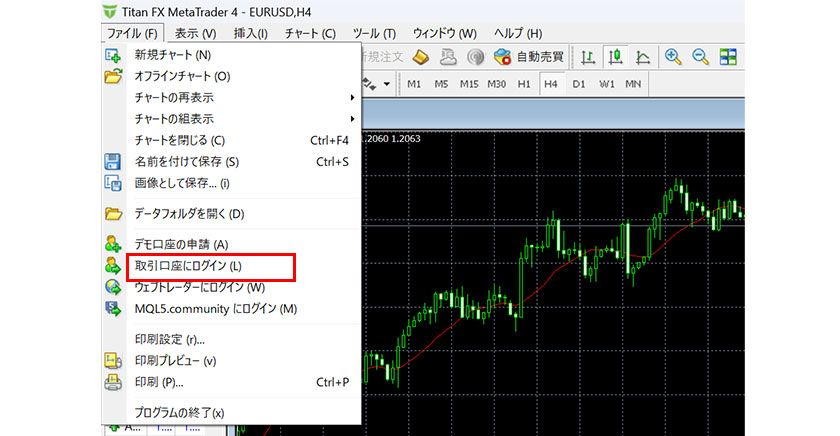Click the open folder icon beside オフラインチャート
840x436 pixels.
coord(113,76)
